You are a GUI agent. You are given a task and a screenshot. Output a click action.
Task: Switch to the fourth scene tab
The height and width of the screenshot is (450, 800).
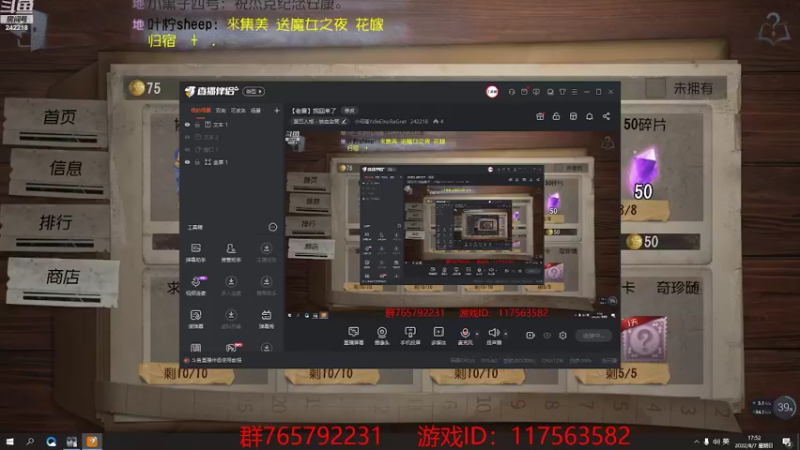(x=256, y=110)
